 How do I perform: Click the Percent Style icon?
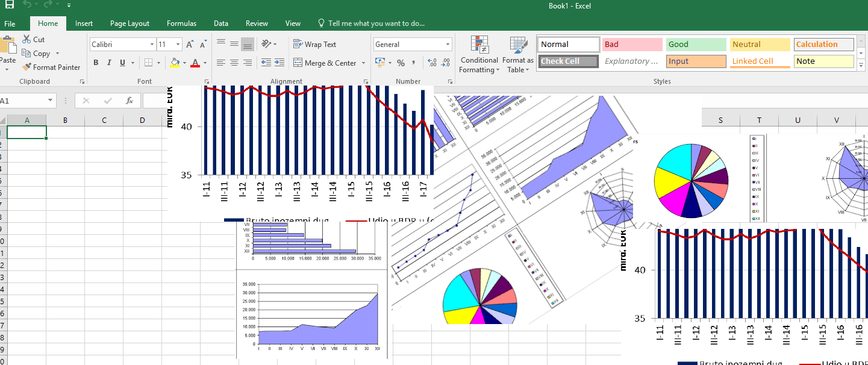click(x=401, y=63)
